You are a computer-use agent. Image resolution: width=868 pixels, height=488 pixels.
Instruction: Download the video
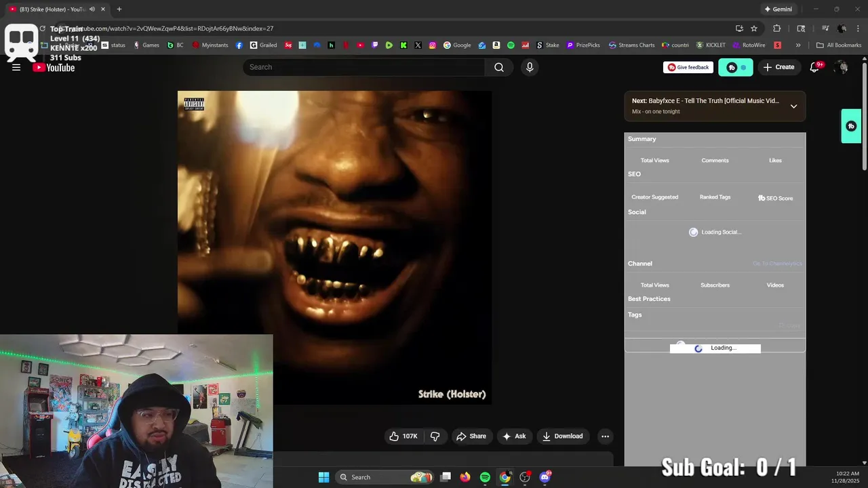click(562, 436)
